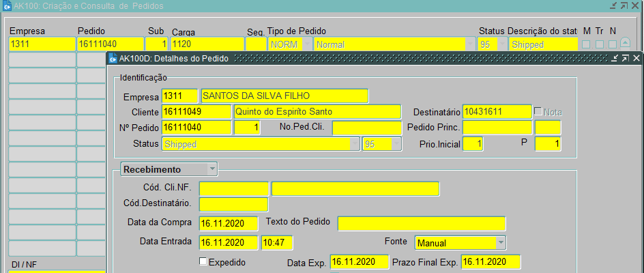Click the small second Pedido Princ. field

[x=548, y=128]
